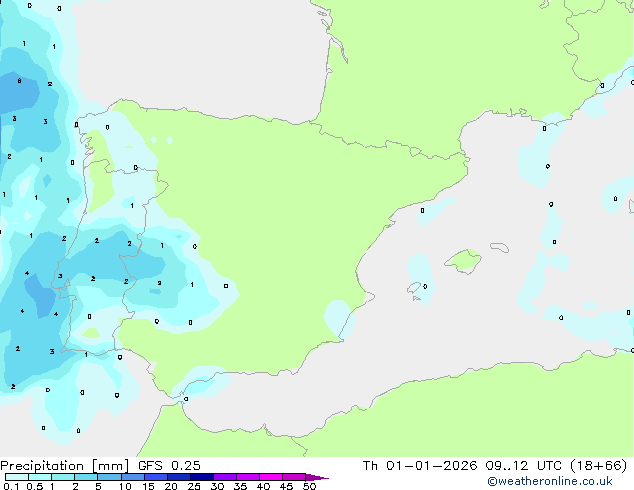Click the 30–35 mm purple legend swatch
The height and width of the screenshot is (490, 634).
click(x=225, y=477)
